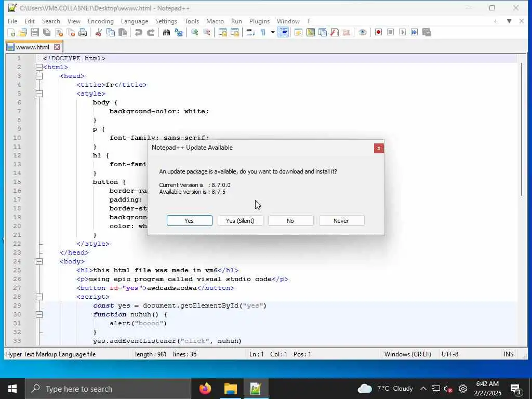Toggle Show All Characters pilcrow icon
Viewport: 532px width, 399px height.
(x=263, y=33)
